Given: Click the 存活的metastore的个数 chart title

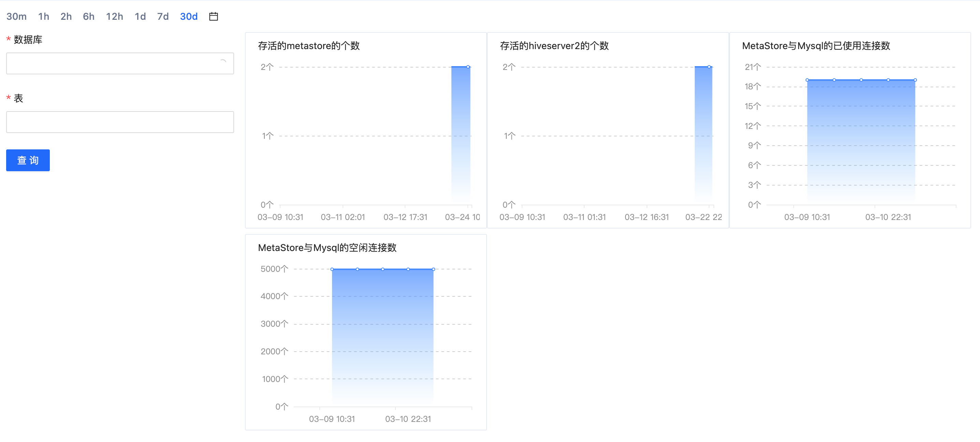Looking at the screenshot, I should point(308,46).
